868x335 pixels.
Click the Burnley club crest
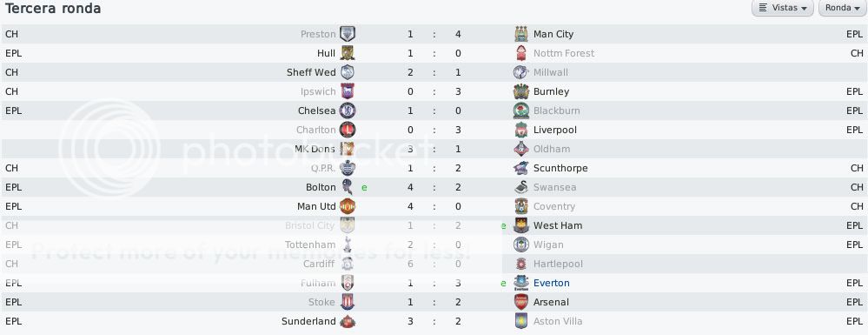(521, 91)
